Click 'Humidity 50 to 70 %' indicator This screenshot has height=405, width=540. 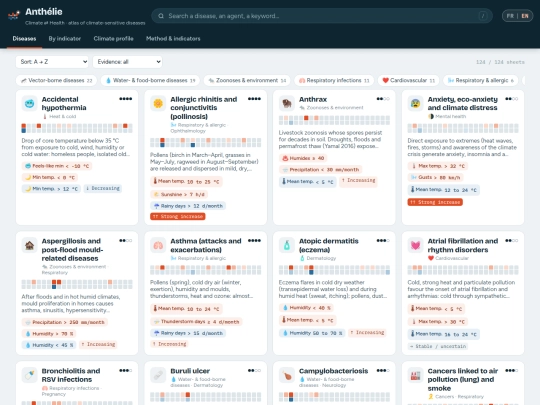pyautogui.click(x=312, y=333)
